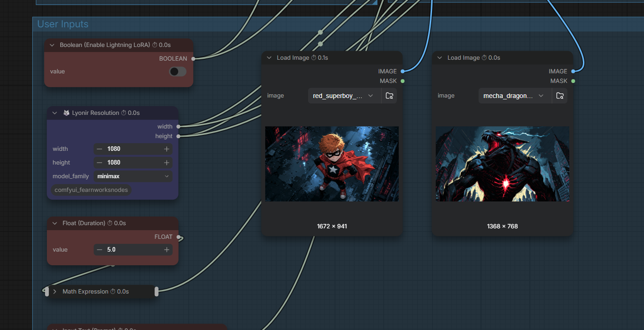Screen dimensions: 644x330
Task: Click IMAGE output of mecha_dragon node
Action: click(573, 71)
